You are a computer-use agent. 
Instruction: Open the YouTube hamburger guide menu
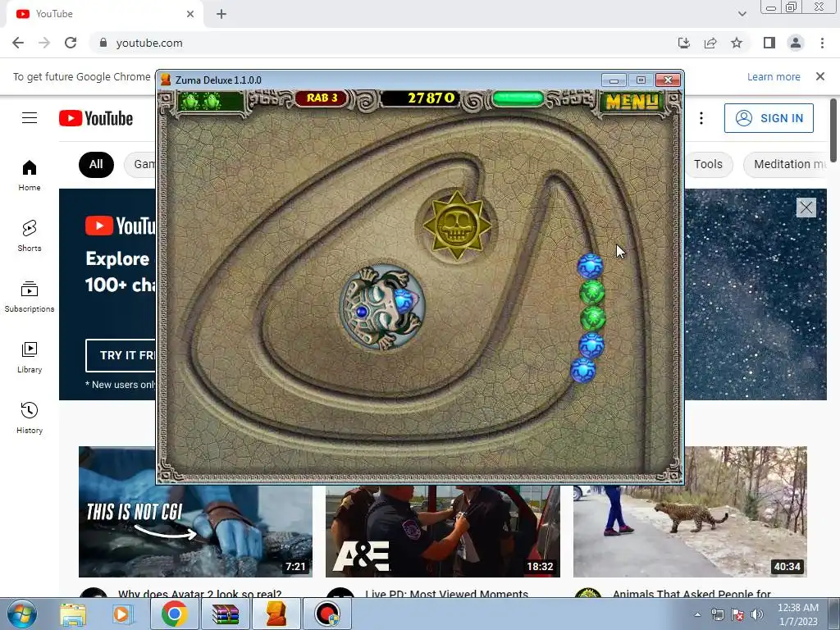[x=30, y=118]
